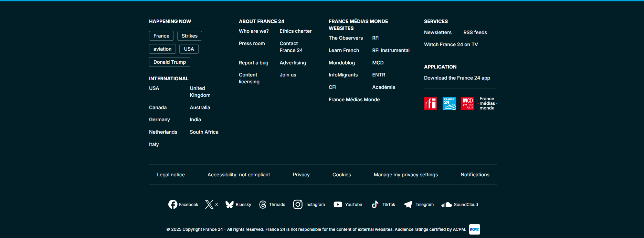The height and width of the screenshot is (238, 644).
Task: Open the TikTok icon
Action: click(x=375, y=205)
